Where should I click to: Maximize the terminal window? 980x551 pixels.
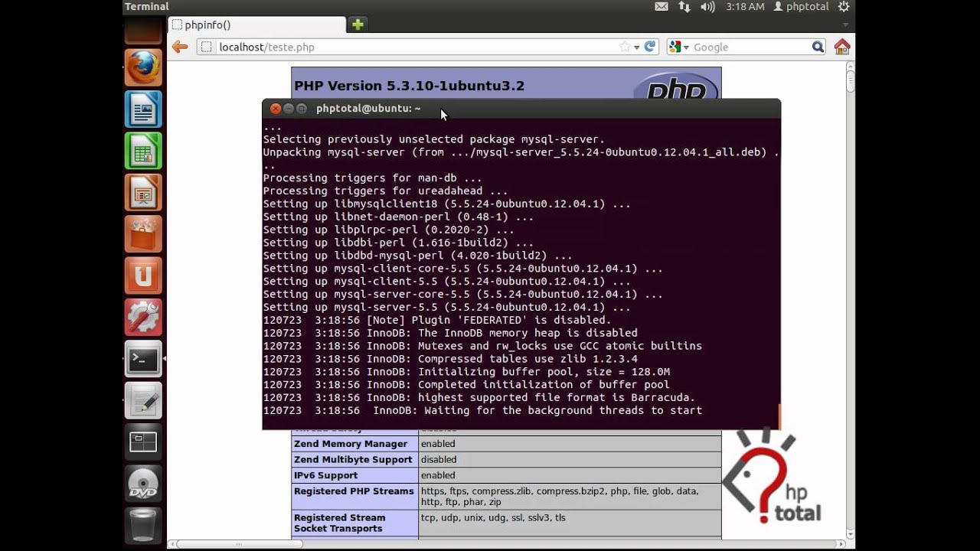302,109
